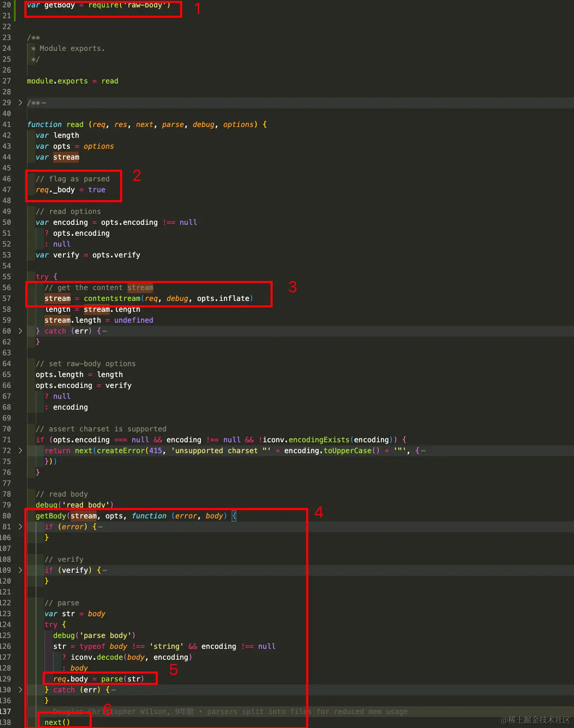Click the 'stream = contentstream(req, debug, opts.inflate)' call
The height and width of the screenshot is (728, 574).
(149, 298)
